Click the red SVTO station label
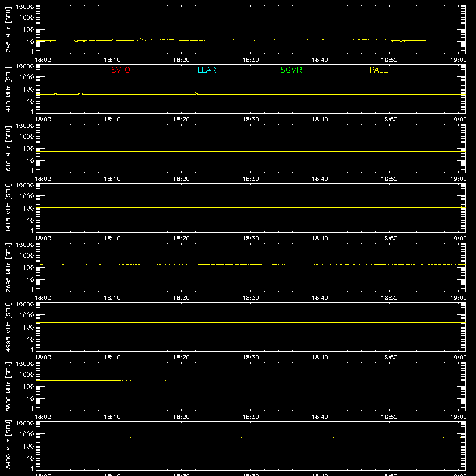Image resolution: width=476 pixels, height=476 pixels. [121, 70]
